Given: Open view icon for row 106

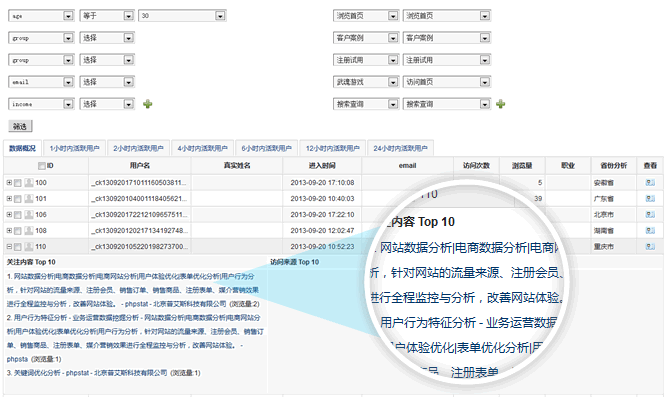Looking at the screenshot, I should coord(650,215).
